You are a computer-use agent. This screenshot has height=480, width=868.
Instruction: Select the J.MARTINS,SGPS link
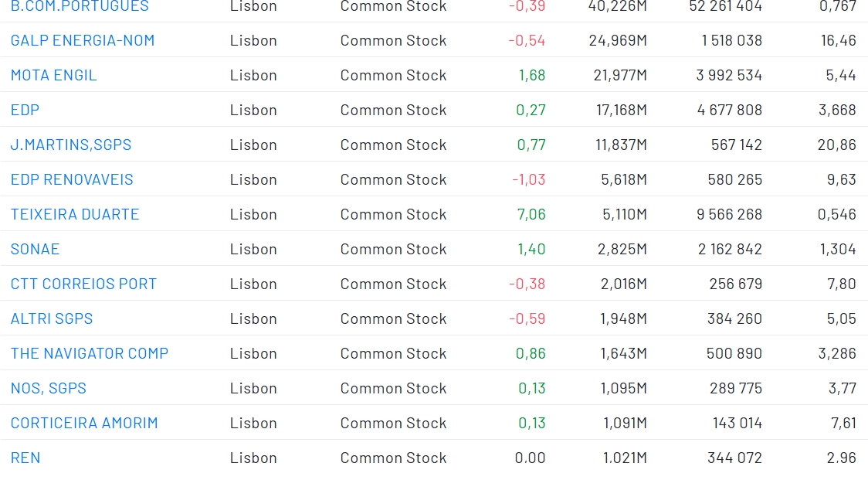click(x=71, y=145)
